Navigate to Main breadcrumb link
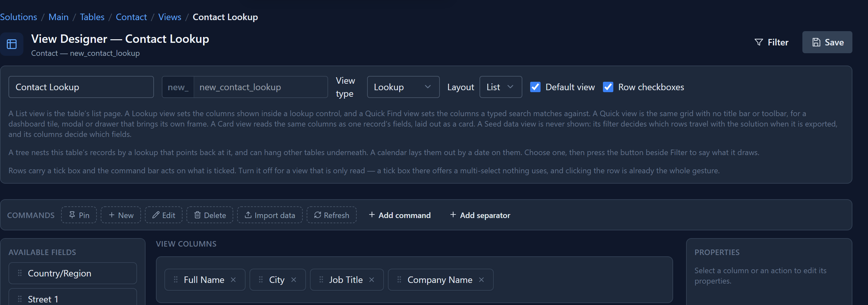 point(58,17)
